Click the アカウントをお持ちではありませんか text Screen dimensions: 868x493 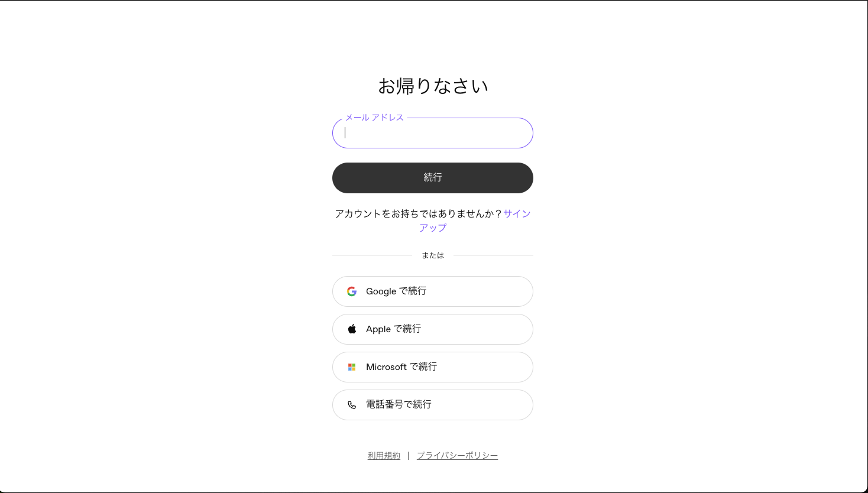[416, 214]
